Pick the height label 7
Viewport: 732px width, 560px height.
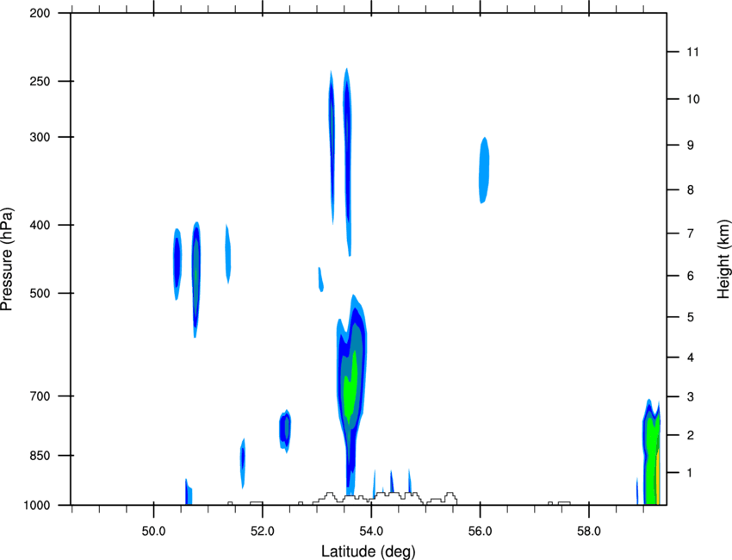[x=690, y=233]
